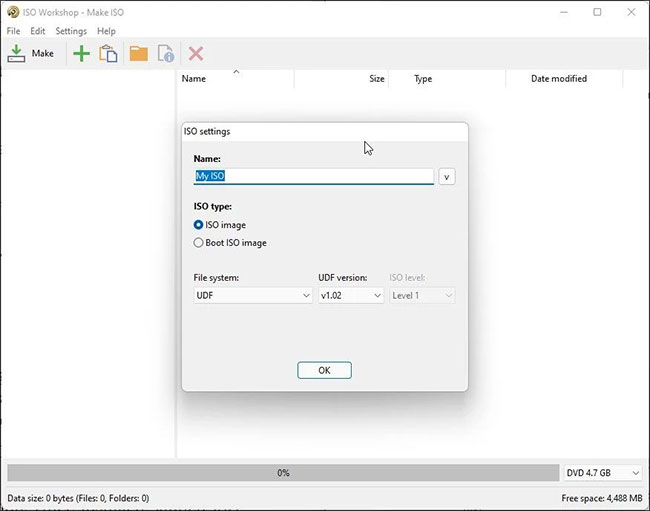
Task: Maximize the ISO Workshop window
Action: pos(597,12)
